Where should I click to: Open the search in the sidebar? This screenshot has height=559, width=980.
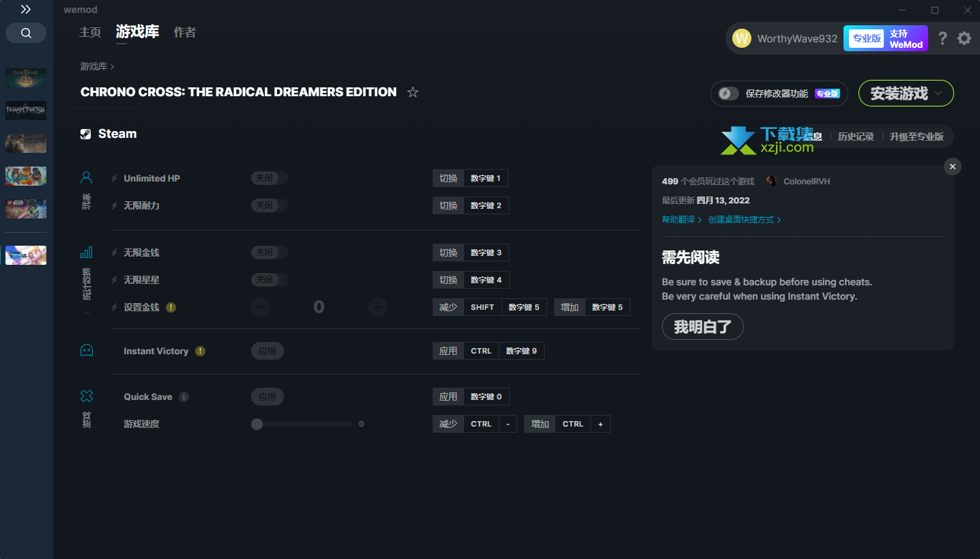click(x=26, y=33)
